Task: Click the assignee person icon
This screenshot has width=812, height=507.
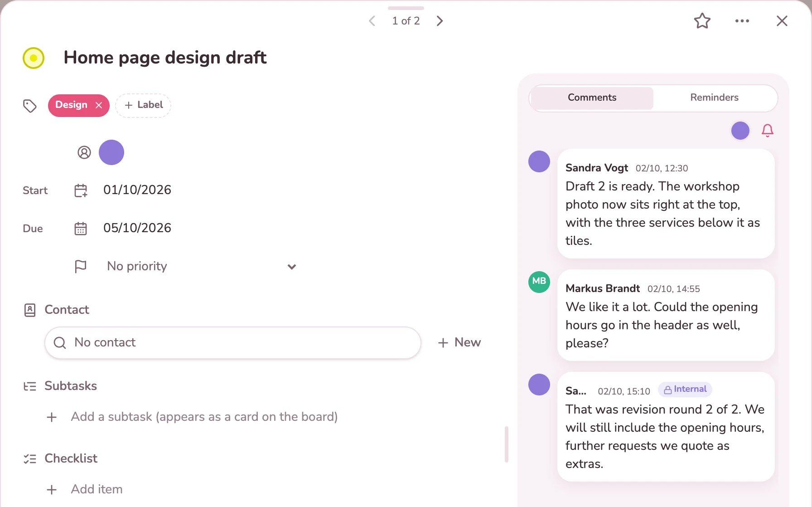Action: [84, 152]
